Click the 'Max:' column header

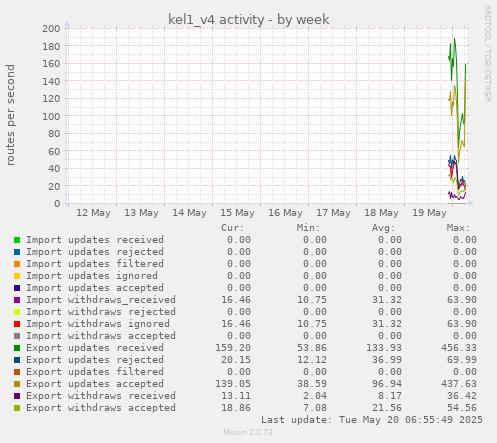458,228
